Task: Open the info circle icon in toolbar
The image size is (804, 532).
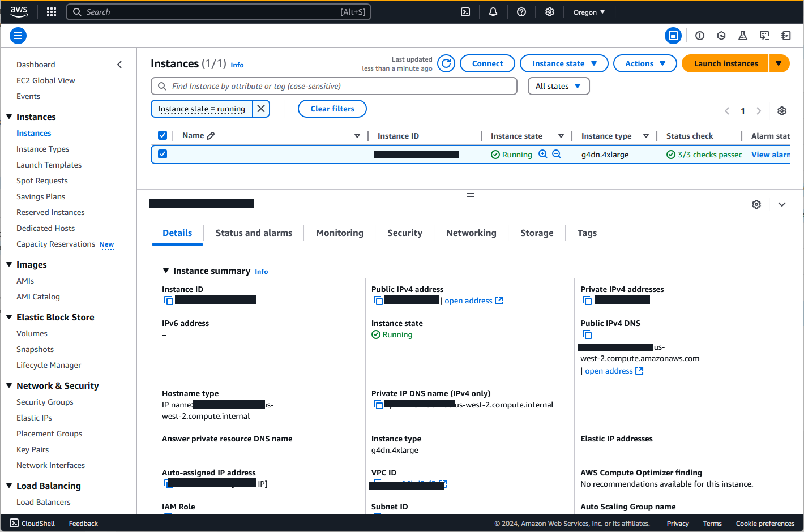Action: click(700, 36)
